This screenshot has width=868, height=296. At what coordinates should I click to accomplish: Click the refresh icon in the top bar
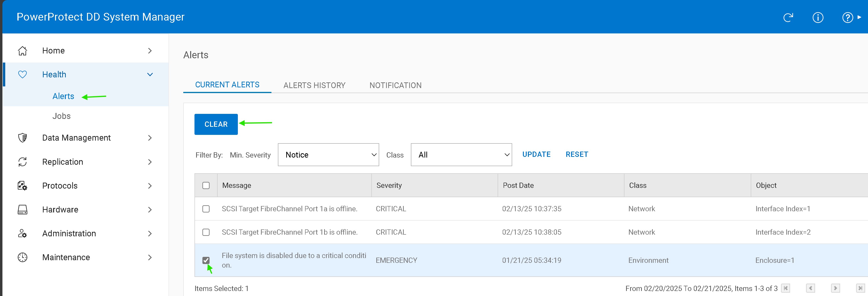point(788,18)
